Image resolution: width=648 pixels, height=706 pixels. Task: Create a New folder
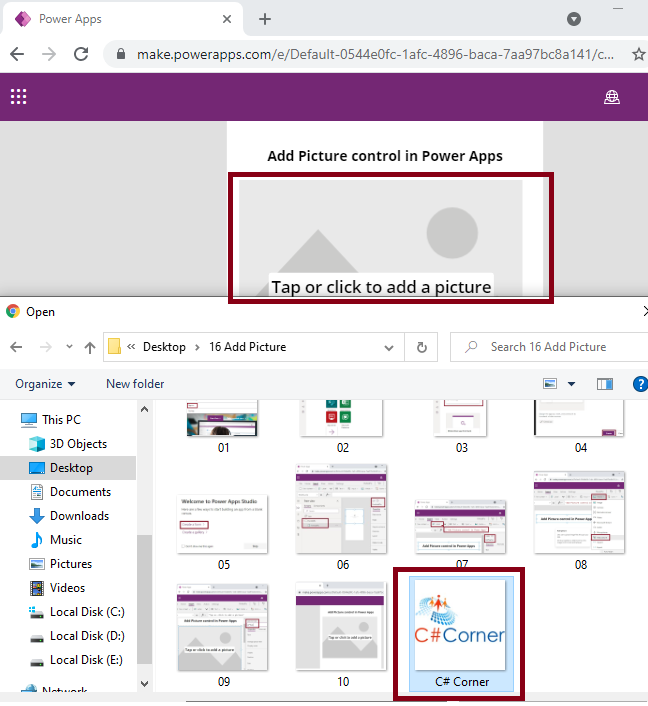pos(135,384)
